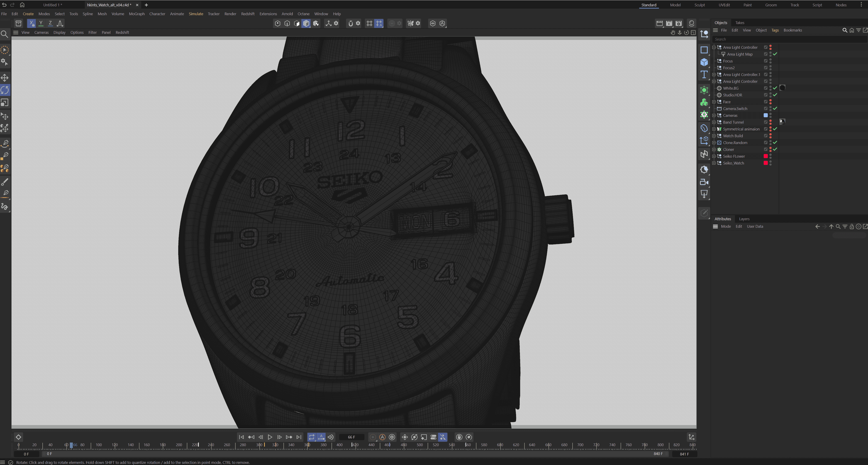Switch to the Takes tab

click(740, 23)
